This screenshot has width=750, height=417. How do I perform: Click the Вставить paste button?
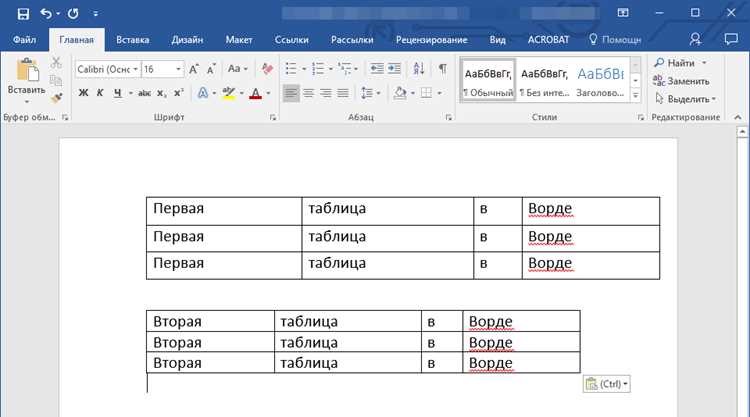[x=27, y=80]
